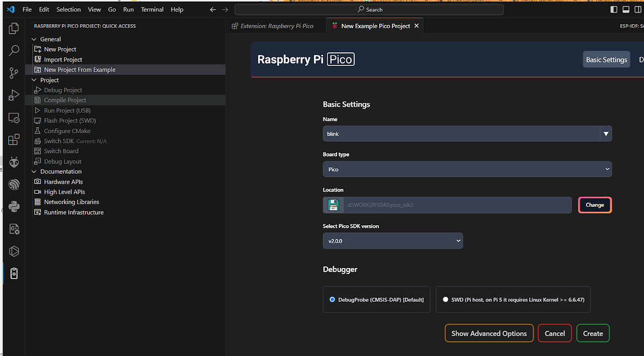Select DebugProbe (CMSIS-DAP) radio button

tap(332, 299)
